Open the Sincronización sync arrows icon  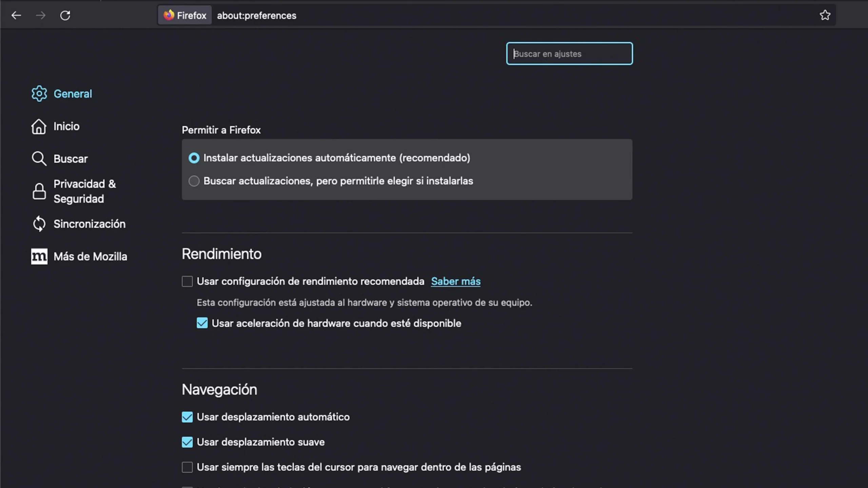[39, 224]
